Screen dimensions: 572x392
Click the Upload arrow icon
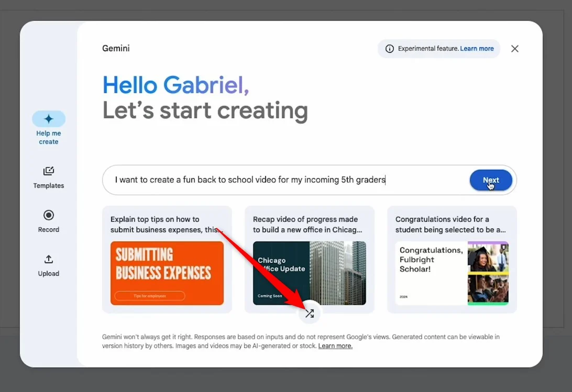click(x=49, y=259)
